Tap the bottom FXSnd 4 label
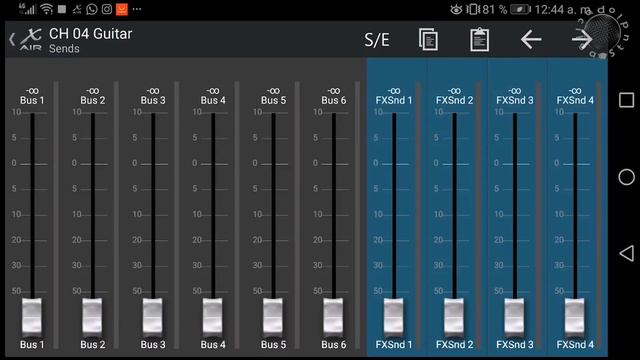640x360 pixels. (575, 345)
